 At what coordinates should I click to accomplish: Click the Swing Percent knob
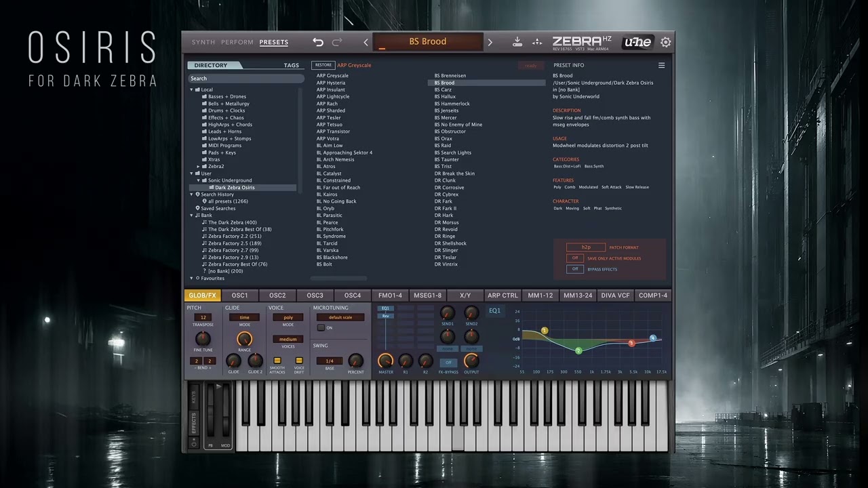pos(355,361)
